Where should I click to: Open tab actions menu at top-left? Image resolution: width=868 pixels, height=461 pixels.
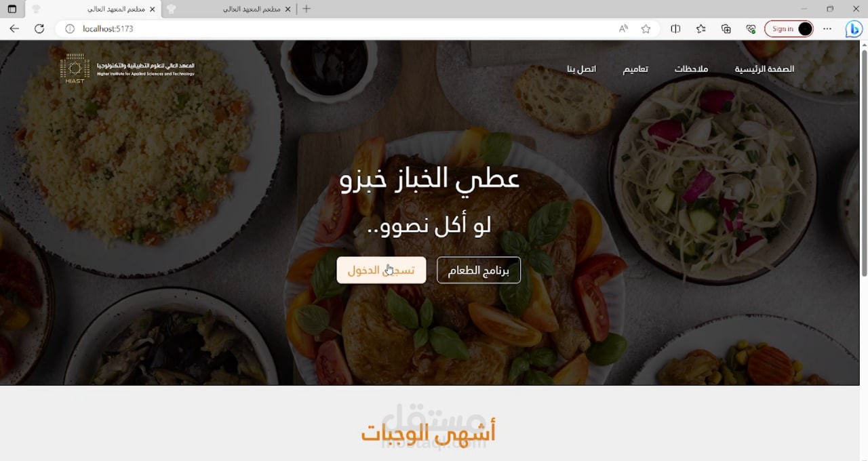coord(12,9)
